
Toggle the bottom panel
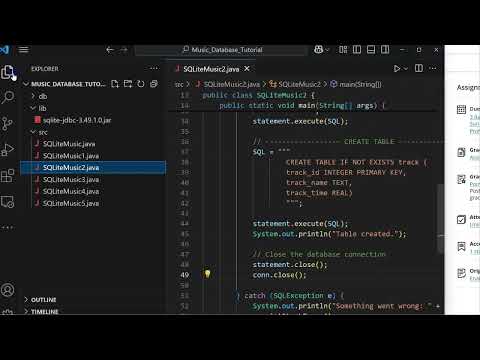pos(371,50)
